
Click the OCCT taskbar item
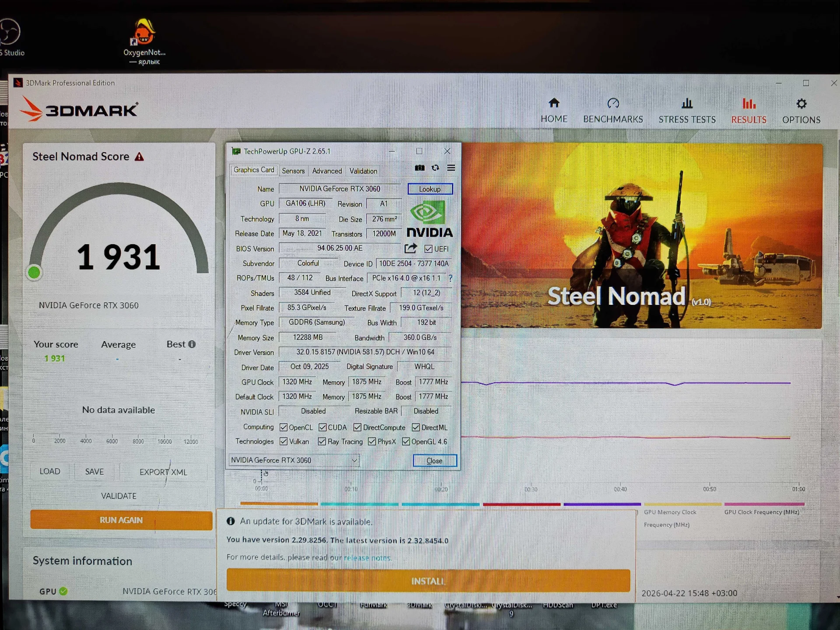pos(327,605)
